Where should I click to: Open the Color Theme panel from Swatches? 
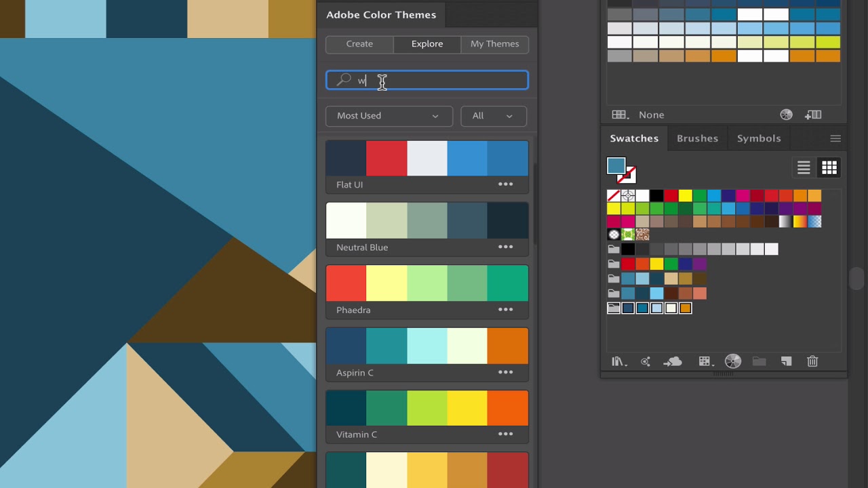[646, 362]
